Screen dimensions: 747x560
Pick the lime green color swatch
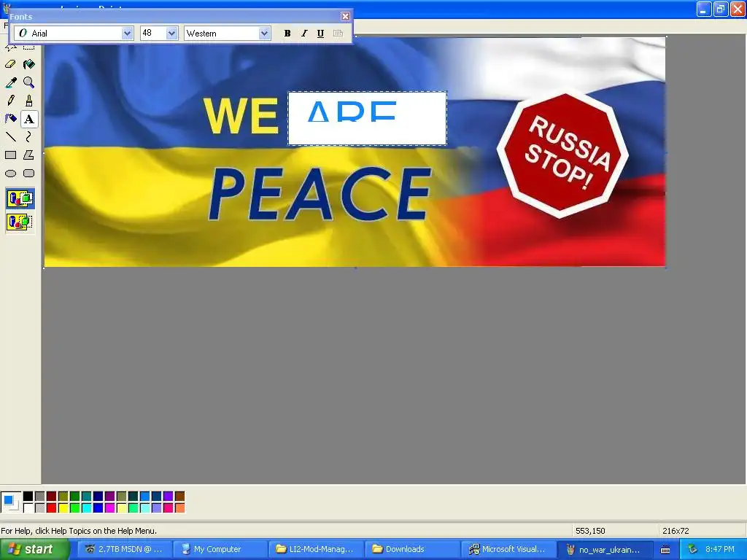click(x=75, y=508)
